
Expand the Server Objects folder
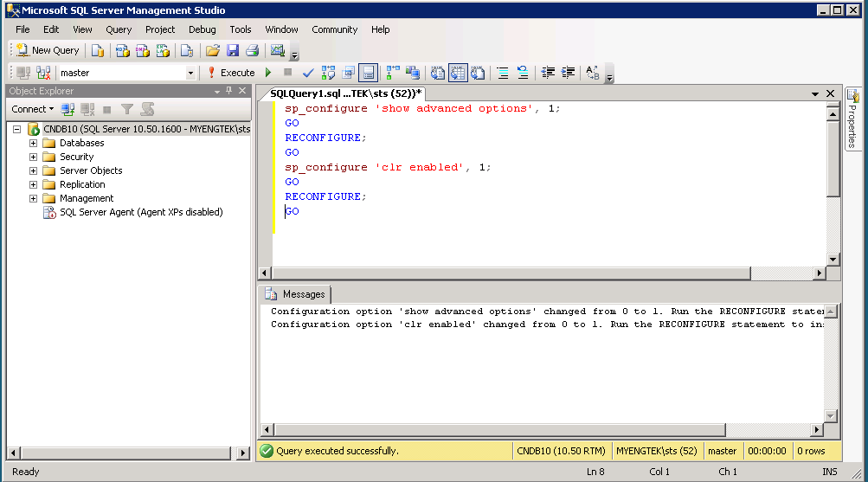coord(33,170)
